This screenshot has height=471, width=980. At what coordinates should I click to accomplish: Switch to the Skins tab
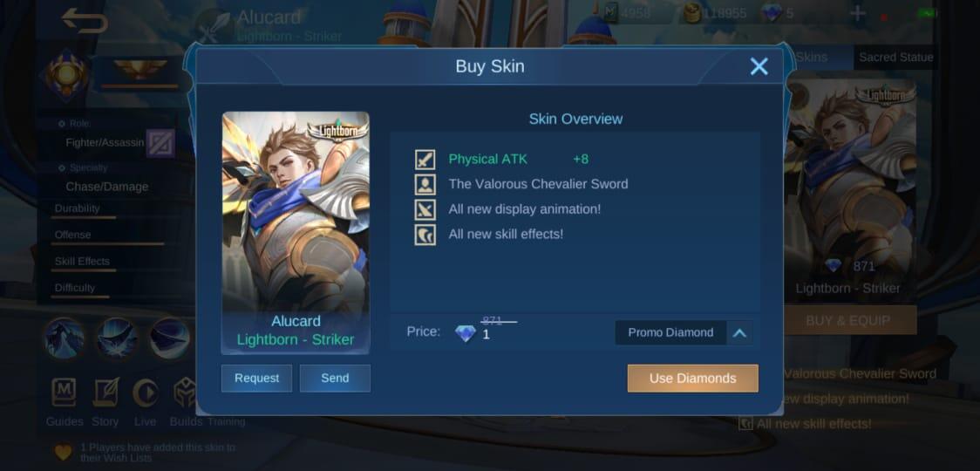tap(811, 58)
